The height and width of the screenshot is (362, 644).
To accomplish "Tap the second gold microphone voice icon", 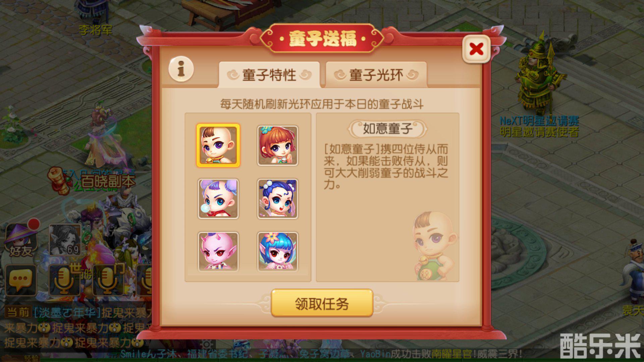I will tap(107, 280).
